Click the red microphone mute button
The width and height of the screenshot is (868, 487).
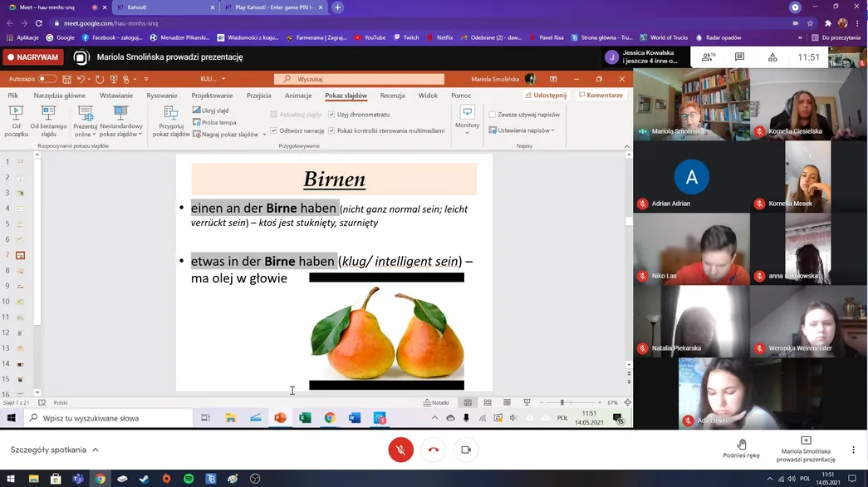coord(401,450)
